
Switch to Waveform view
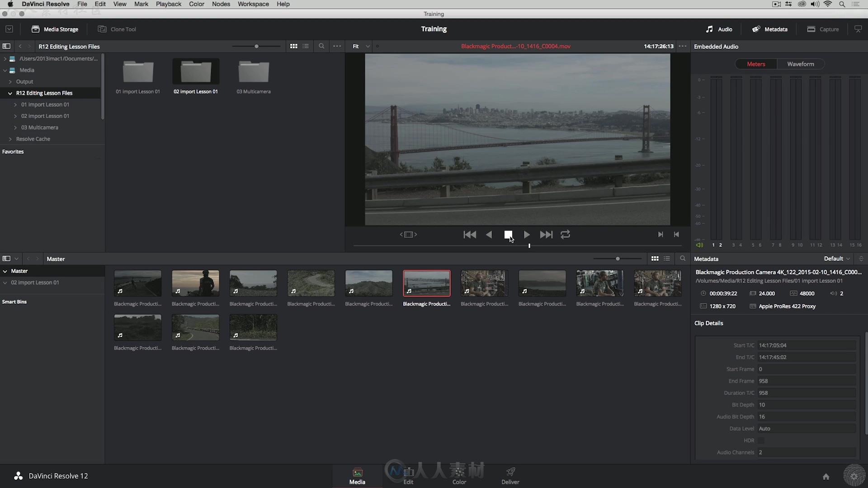(x=800, y=64)
